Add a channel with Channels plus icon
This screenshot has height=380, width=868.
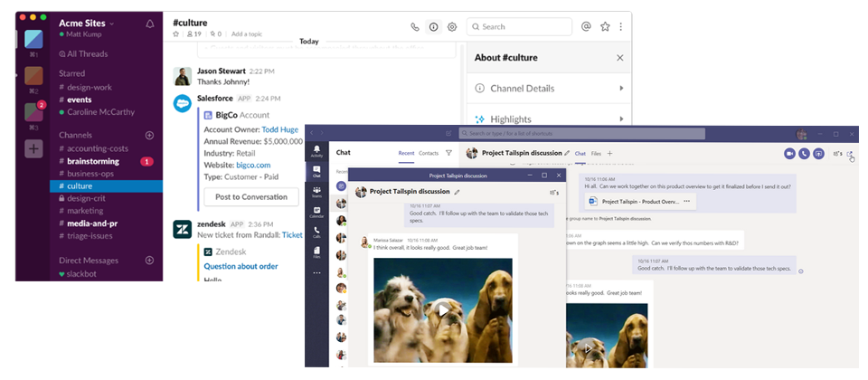(149, 135)
